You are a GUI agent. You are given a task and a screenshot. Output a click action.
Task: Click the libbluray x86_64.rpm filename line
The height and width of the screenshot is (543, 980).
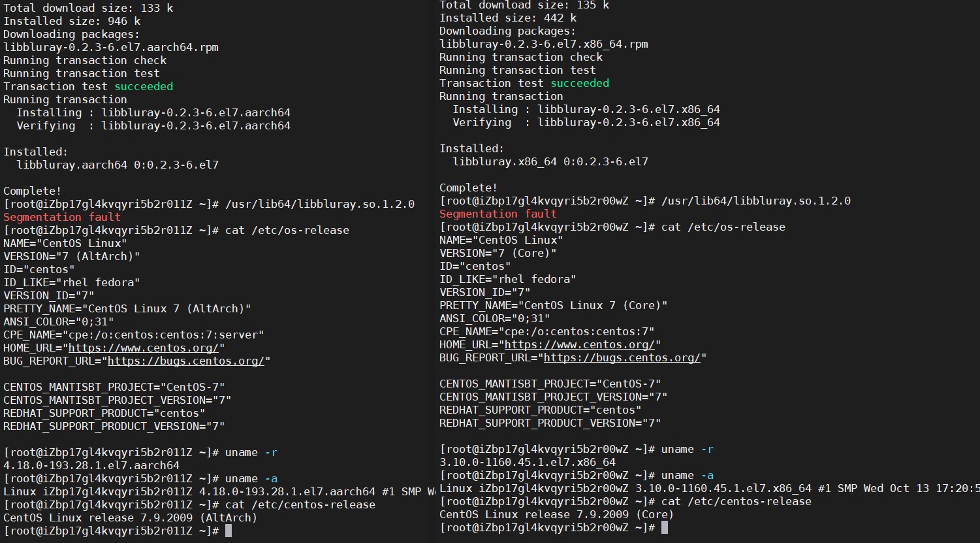pos(544,44)
